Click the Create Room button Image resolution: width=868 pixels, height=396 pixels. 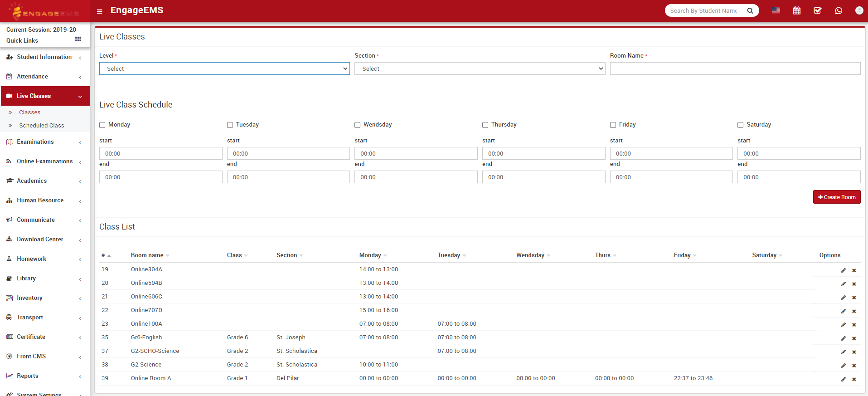[x=837, y=197]
